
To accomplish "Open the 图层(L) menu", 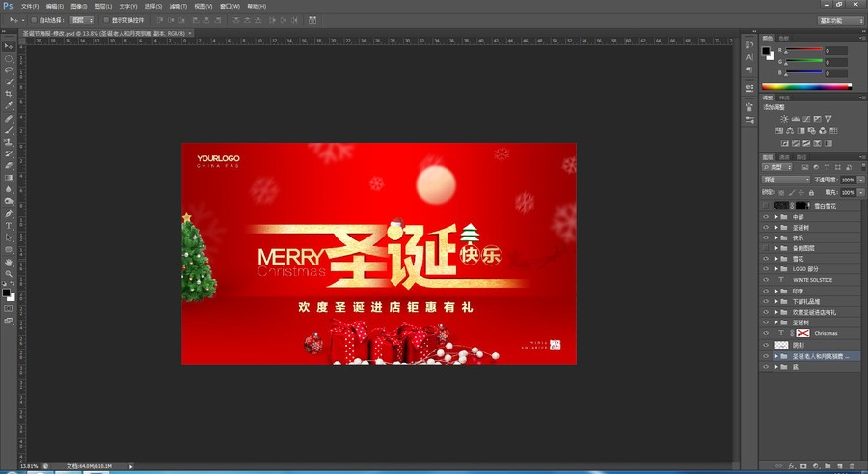I will [x=103, y=6].
